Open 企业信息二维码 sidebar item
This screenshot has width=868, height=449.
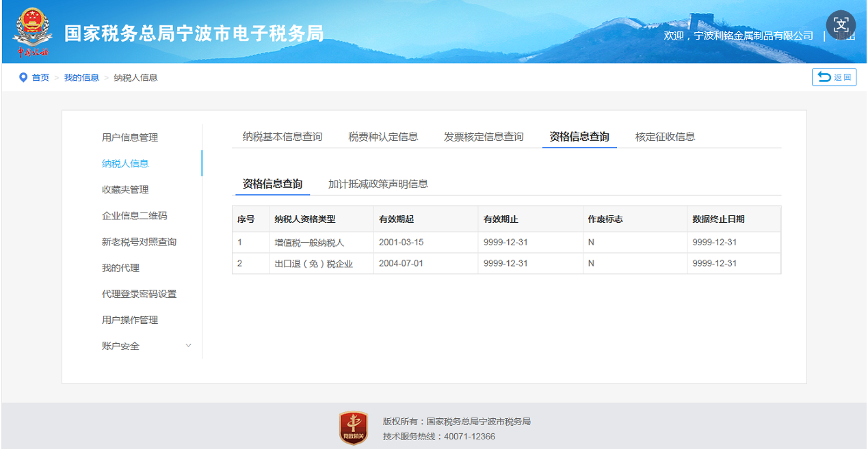(x=135, y=216)
